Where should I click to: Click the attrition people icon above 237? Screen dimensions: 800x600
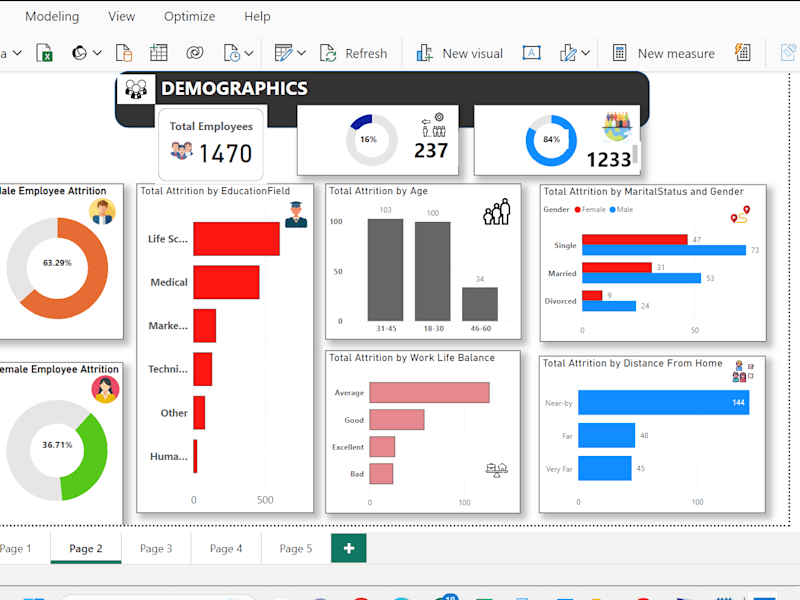pyautogui.click(x=434, y=126)
